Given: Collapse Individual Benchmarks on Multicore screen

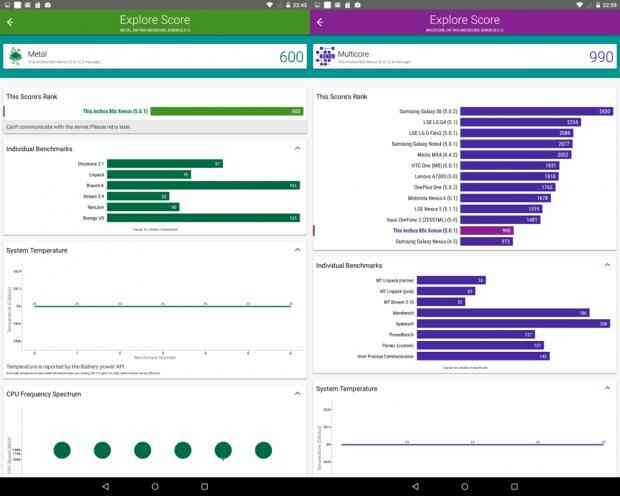Looking at the screenshot, I should (x=607, y=265).
